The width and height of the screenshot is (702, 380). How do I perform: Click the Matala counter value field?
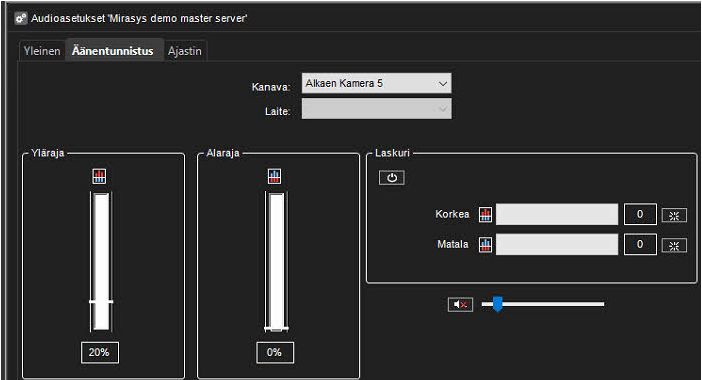(640, 244)
